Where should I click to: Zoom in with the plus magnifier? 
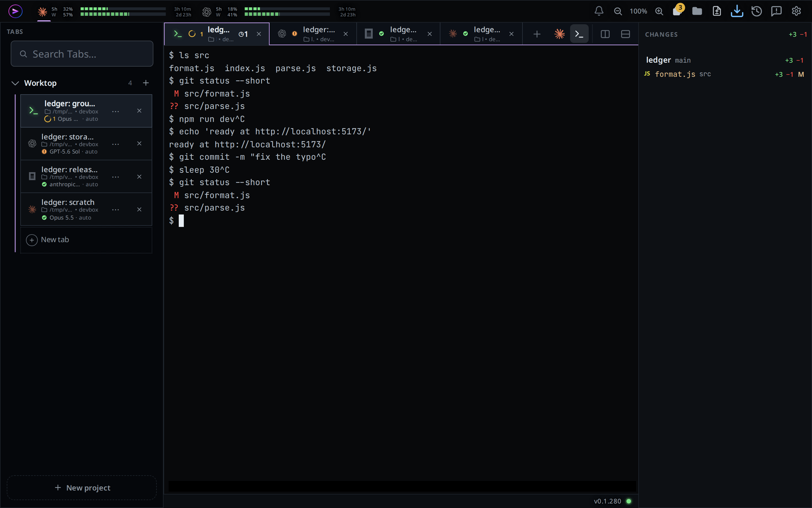659,11
